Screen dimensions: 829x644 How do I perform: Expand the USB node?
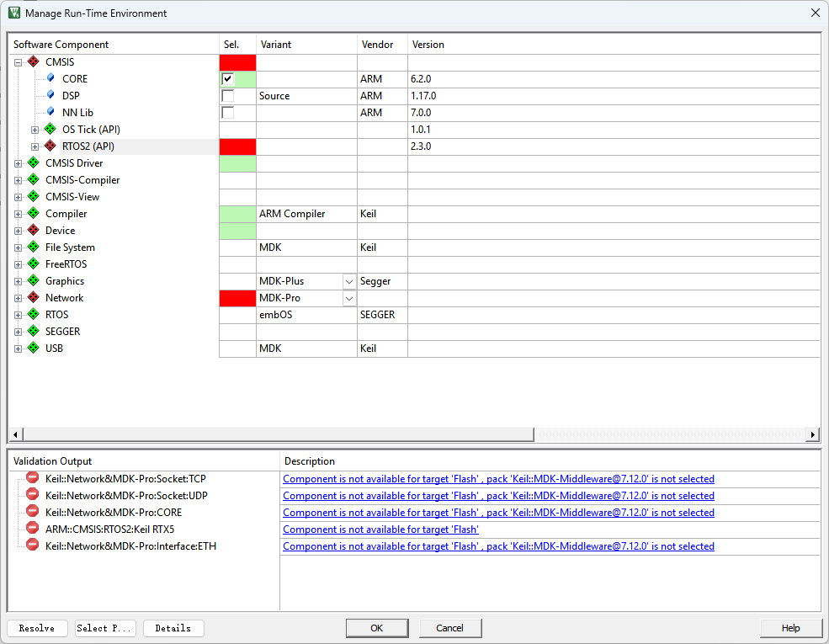click(x=18, y=349)
